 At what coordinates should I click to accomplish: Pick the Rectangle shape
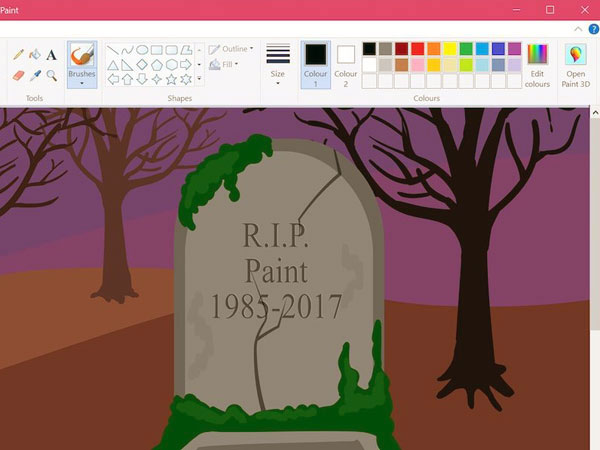[x=157, y=50]
